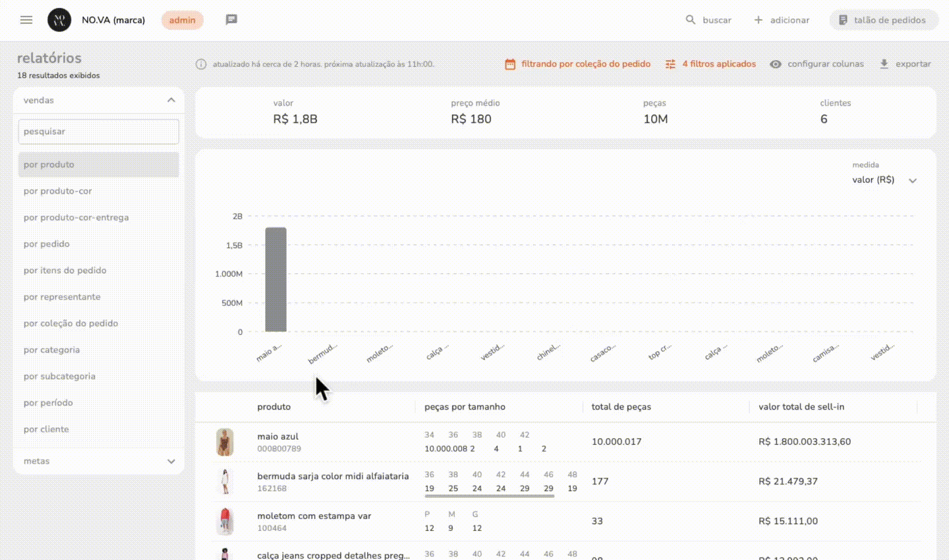This screenshot has height=560, width=949.
Task: Collapse the vendas section
Action: [171, 100]
